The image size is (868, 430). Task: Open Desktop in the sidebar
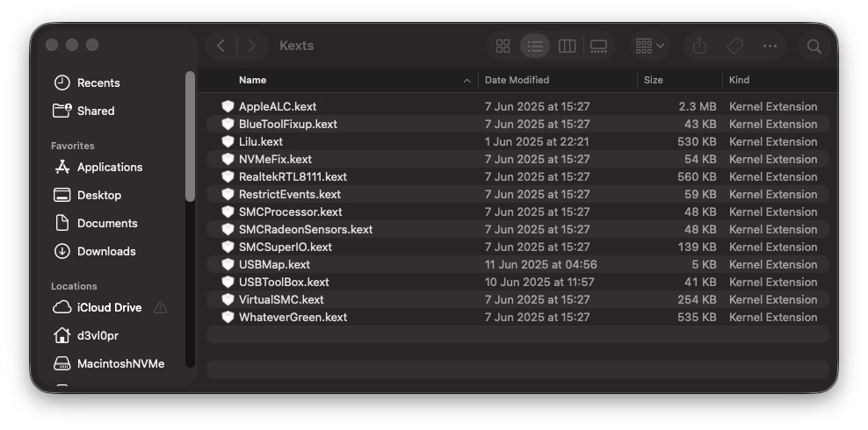point(99,195)
